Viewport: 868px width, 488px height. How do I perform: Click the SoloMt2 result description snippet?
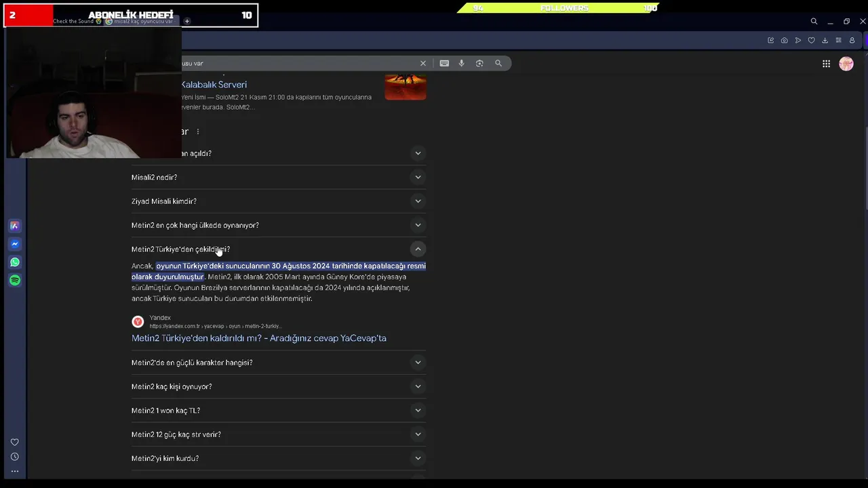pyautogui.click(x=276, y=102)
